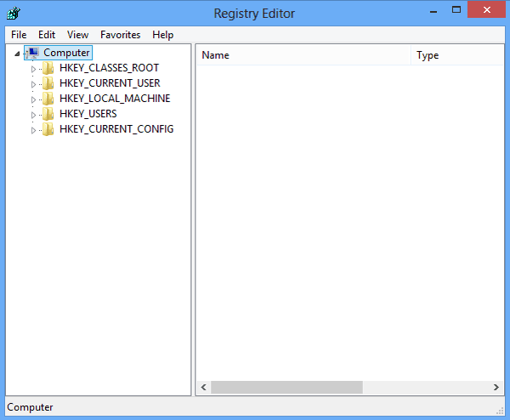
Task: Click the horizontal scrollbar left arrow
Action: point(204,387)
